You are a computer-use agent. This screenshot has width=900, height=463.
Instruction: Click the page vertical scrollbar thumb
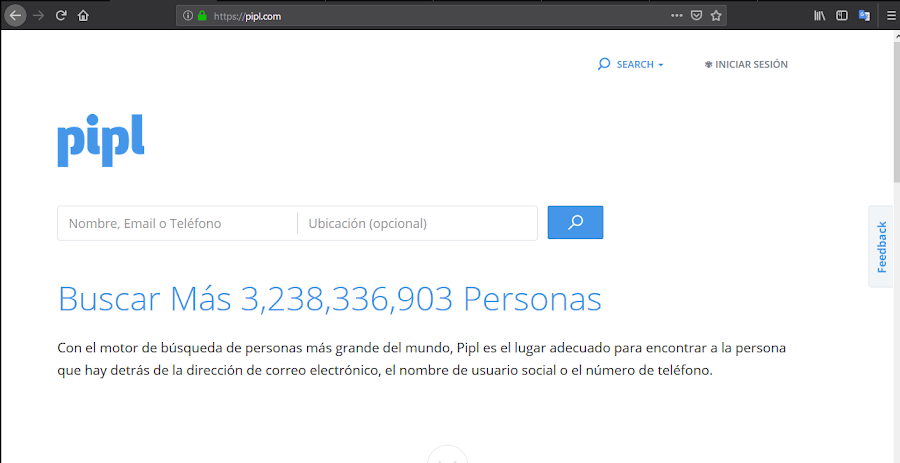click(896, 112)
